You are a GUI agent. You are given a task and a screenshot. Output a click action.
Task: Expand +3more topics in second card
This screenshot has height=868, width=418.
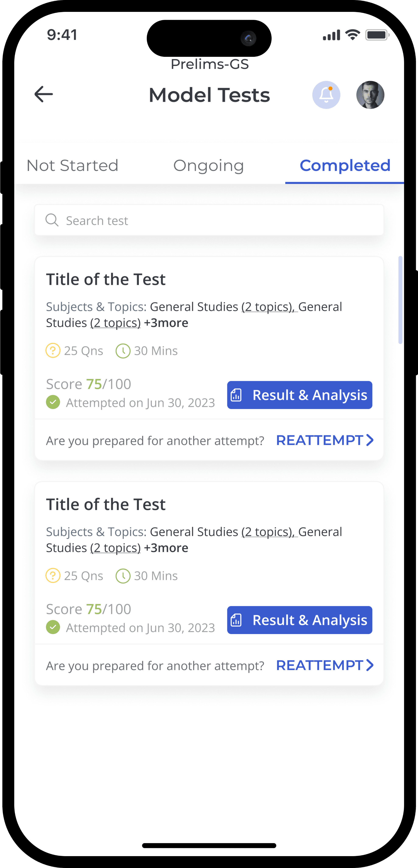(x=166, y=548)
